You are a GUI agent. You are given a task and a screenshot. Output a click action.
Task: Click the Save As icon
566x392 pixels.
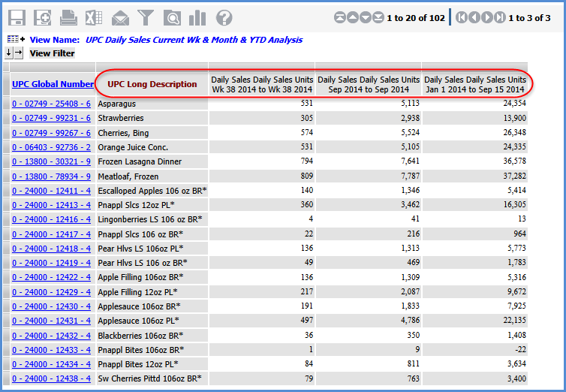(43, 18)
